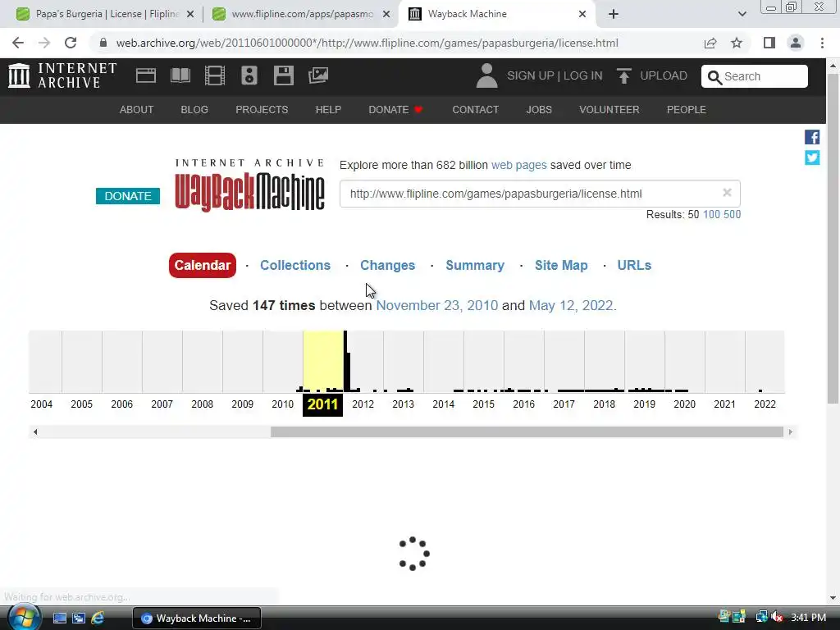840x630 pixels.
Task: Open a new browser tab
Action: coord(614,14)
